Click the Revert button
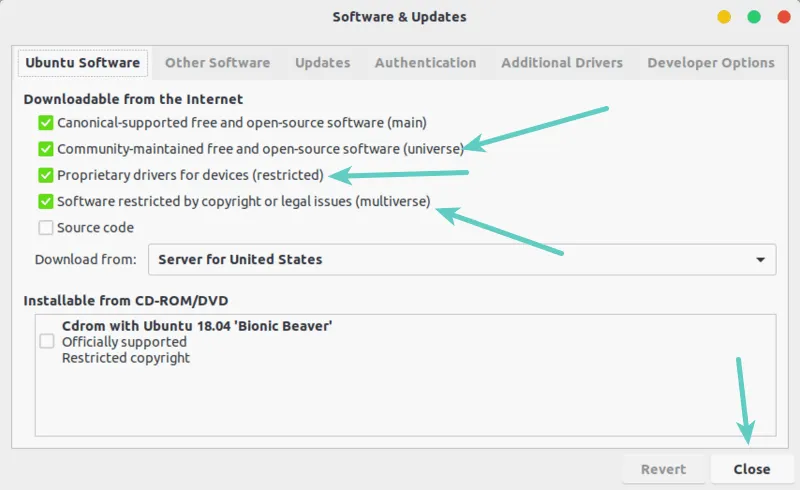 point(663,469)
